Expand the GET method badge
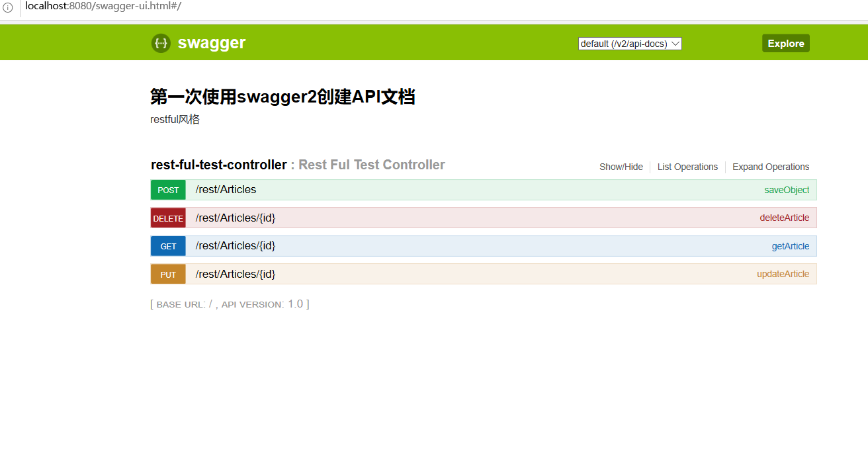868x459 pixels. 168,246
